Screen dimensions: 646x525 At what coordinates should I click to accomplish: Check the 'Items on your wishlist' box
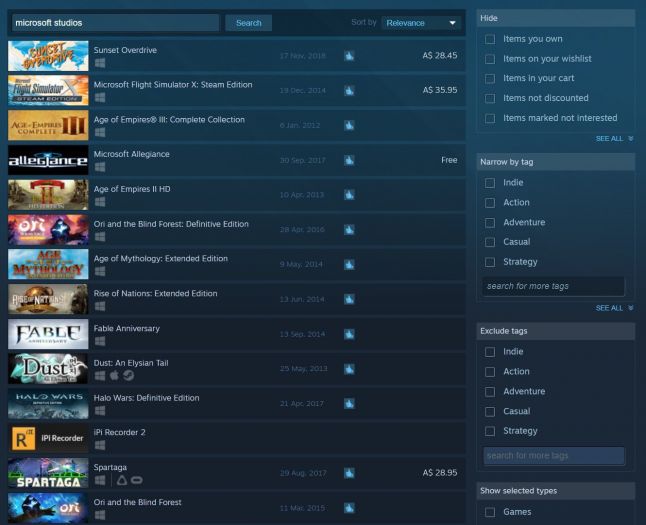[490, 59]
